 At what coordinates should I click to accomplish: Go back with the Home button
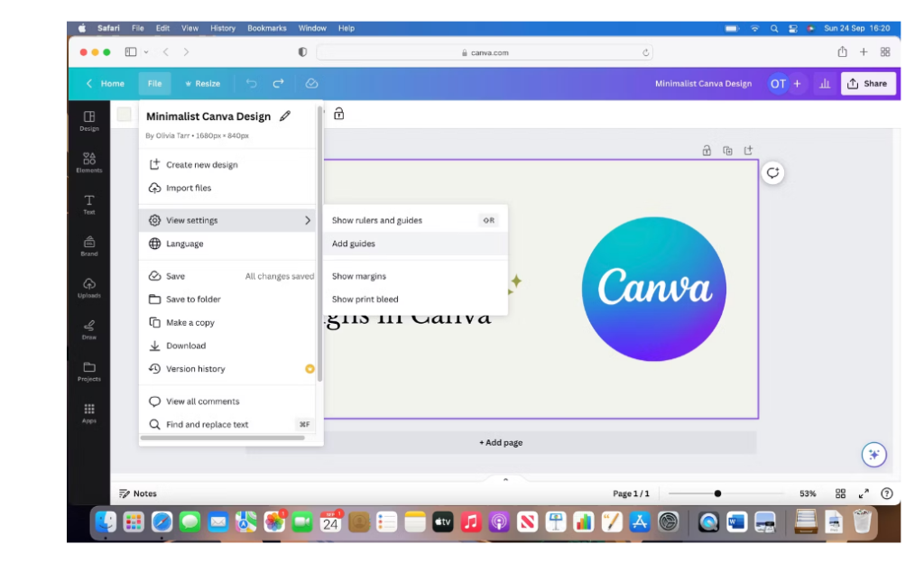coord(106,84)
